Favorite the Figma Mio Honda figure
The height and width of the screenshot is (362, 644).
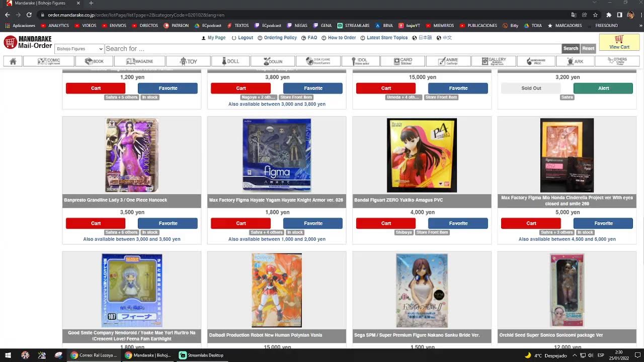pos(603,223)
